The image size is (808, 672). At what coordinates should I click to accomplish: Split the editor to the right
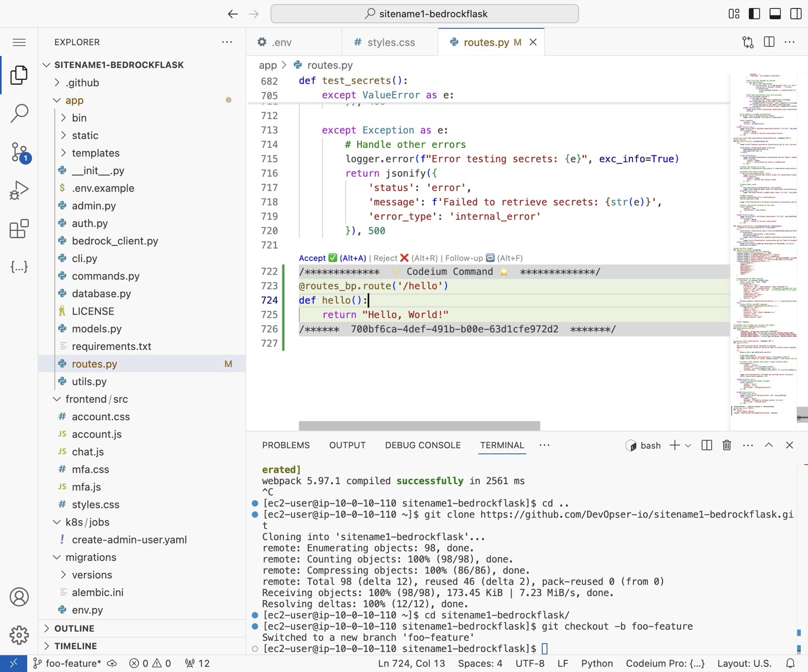coord(769,42)
